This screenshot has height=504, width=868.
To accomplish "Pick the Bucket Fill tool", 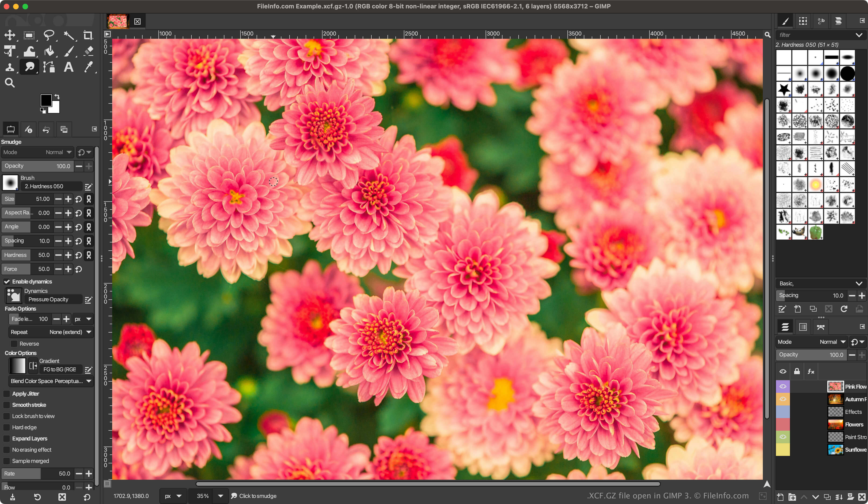I will [49, 51].
